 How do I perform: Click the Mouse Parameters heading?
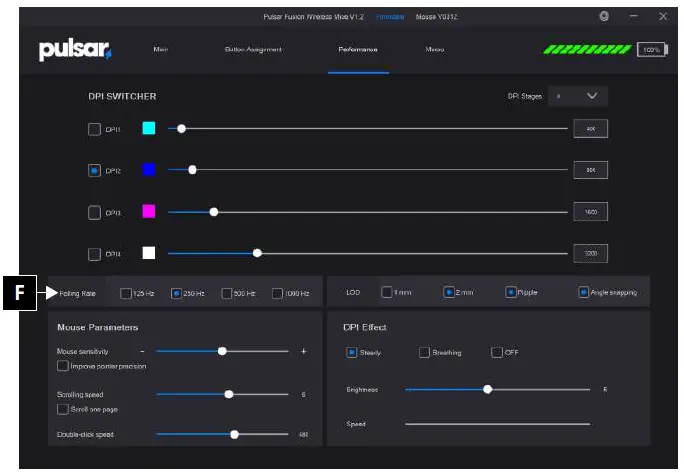98,327
